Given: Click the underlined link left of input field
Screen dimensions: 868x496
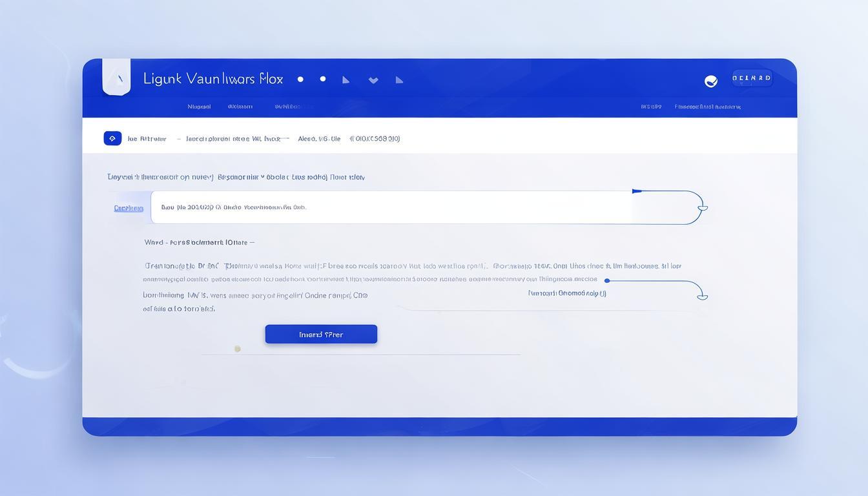Looking at the screenshot, I should point(129,208).
